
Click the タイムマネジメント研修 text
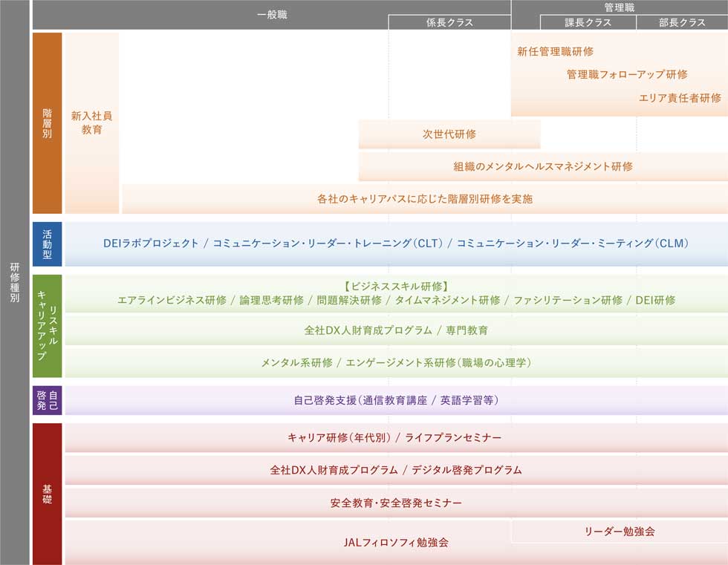[447, 300]
